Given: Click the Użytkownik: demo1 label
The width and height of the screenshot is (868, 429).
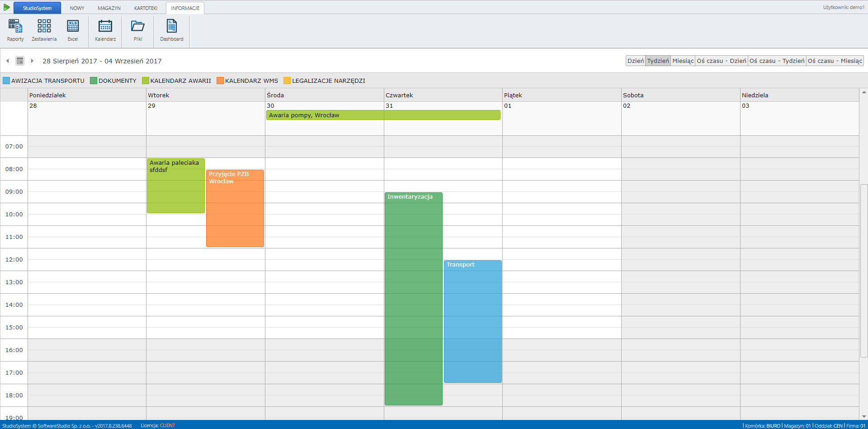Looking at the screenshot, I should click(844, 7).
